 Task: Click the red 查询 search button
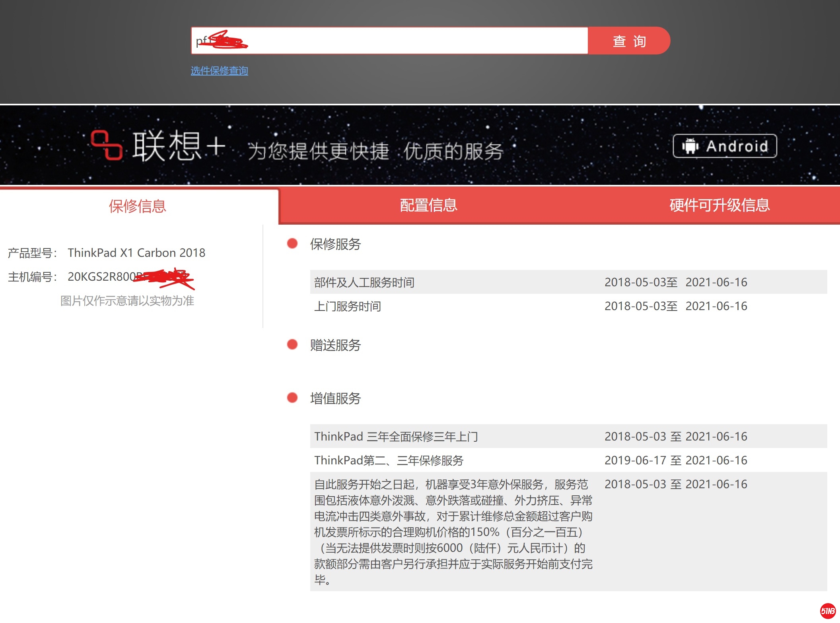629,41
